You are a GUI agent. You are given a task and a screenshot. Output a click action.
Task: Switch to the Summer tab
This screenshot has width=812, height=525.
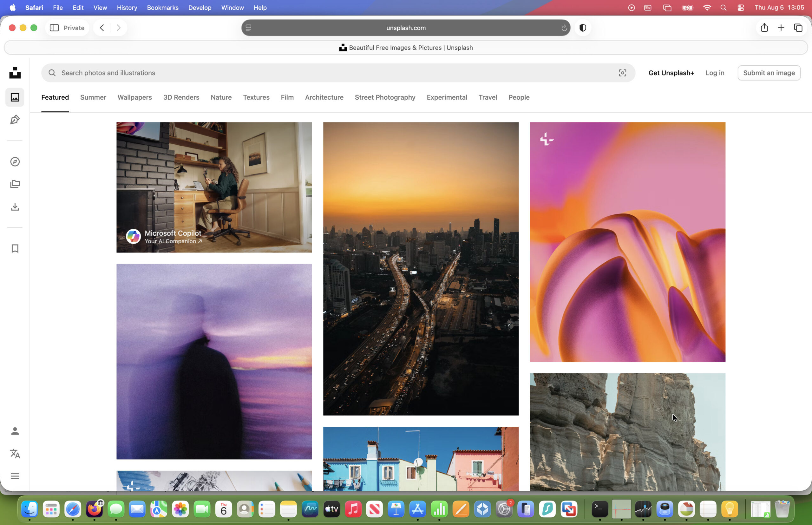(93, 97)
